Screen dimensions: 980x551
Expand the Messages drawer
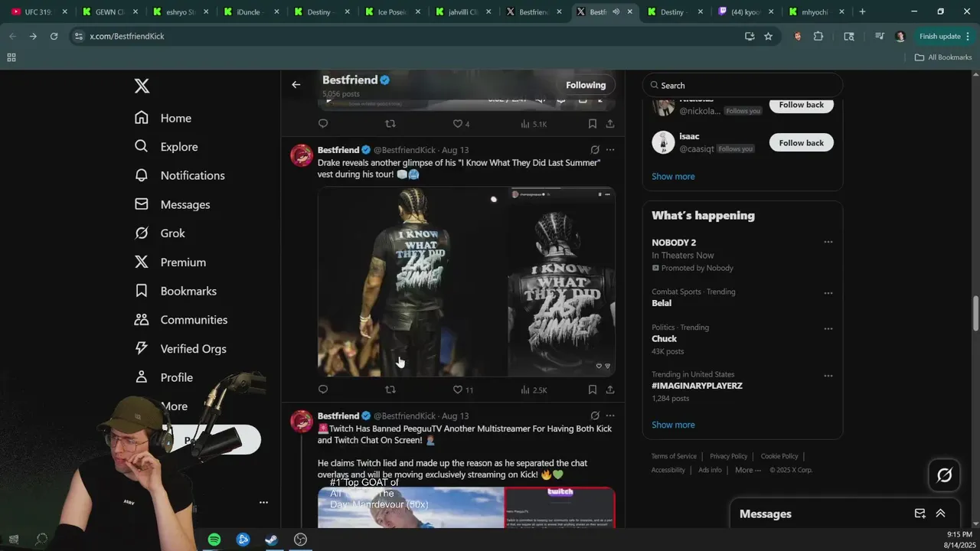[940, 514]
